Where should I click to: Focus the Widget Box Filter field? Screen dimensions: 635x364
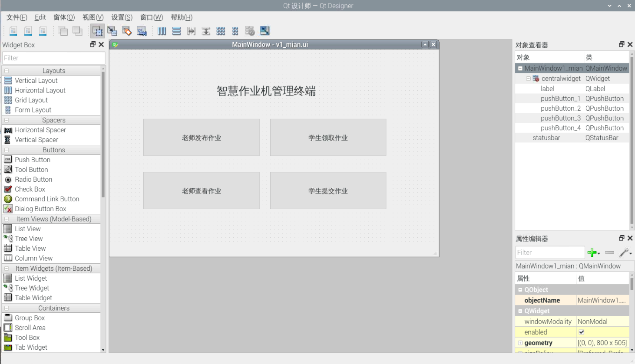(x=54, y=58)
